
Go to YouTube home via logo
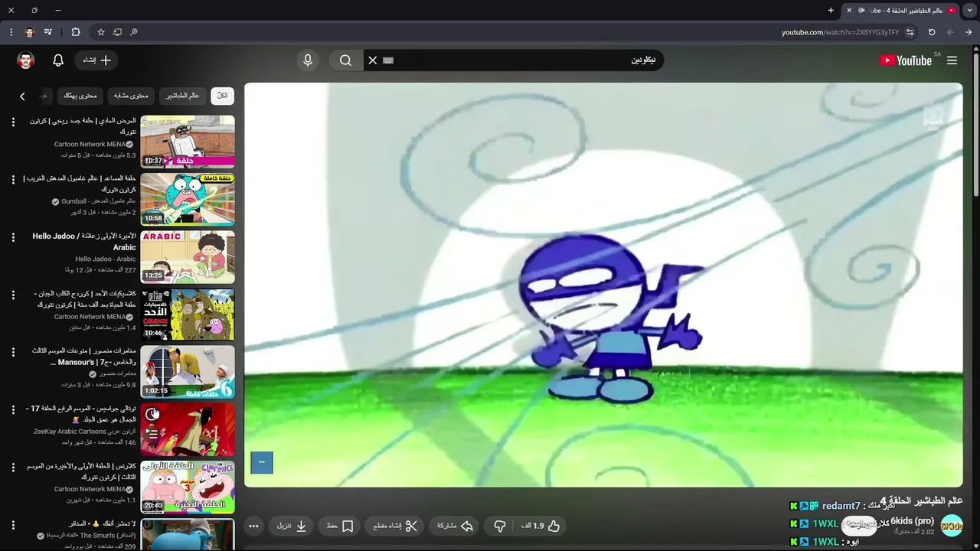pyautogui.click(x=906, y=60)
